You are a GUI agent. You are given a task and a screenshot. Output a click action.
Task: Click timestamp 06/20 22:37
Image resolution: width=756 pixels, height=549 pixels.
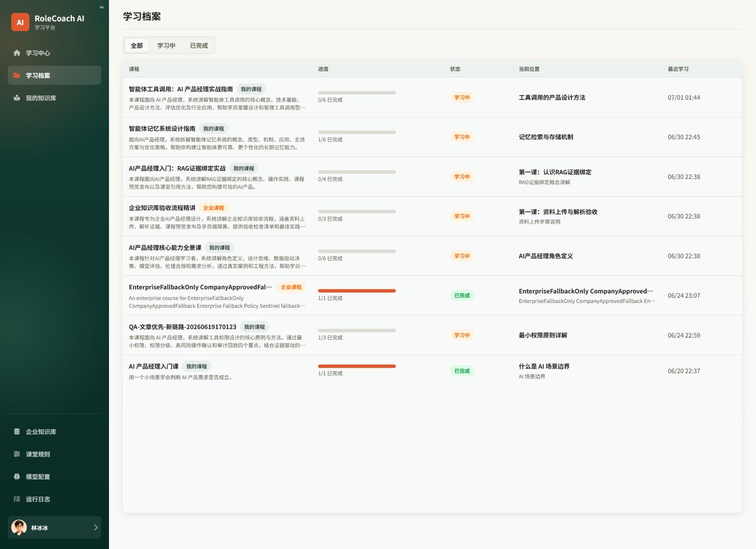click(684, 371)
